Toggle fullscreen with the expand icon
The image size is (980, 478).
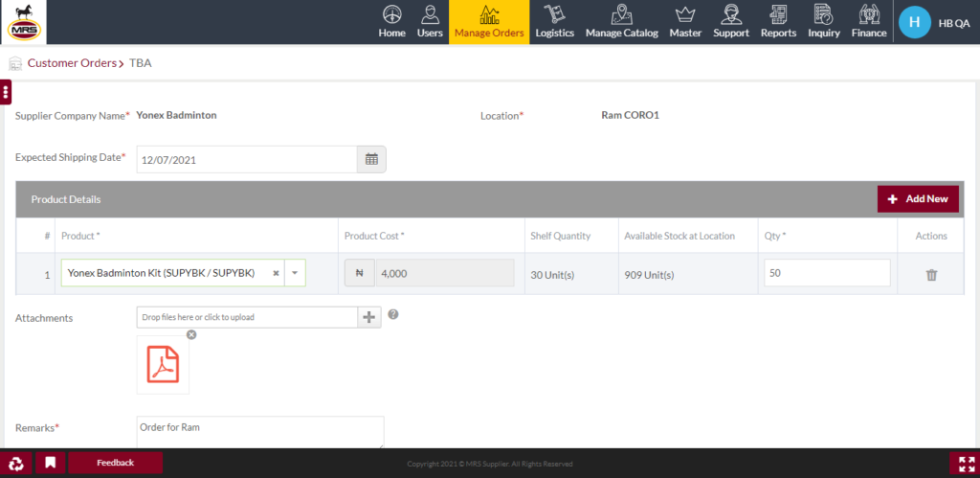tap(965, 464)
